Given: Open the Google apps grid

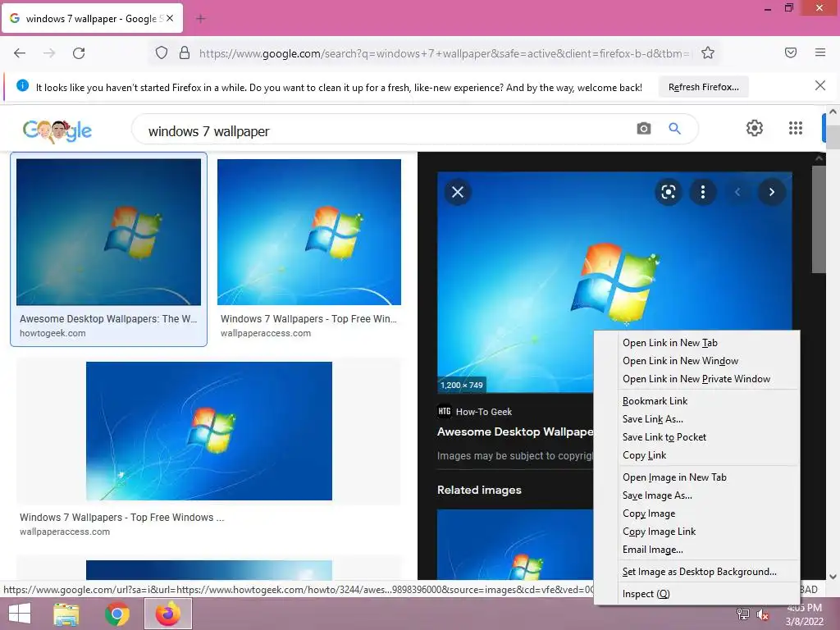Looking at the screenshot, I should [x=796, y=128].
